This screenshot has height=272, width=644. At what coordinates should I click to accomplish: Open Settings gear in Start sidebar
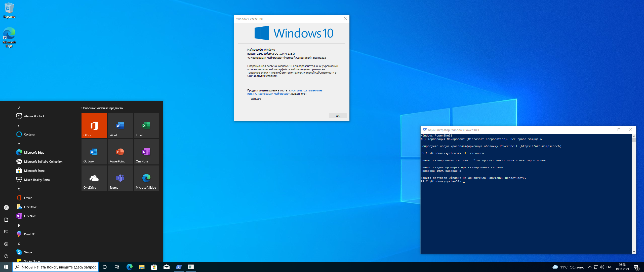click(x=6, y=244)
